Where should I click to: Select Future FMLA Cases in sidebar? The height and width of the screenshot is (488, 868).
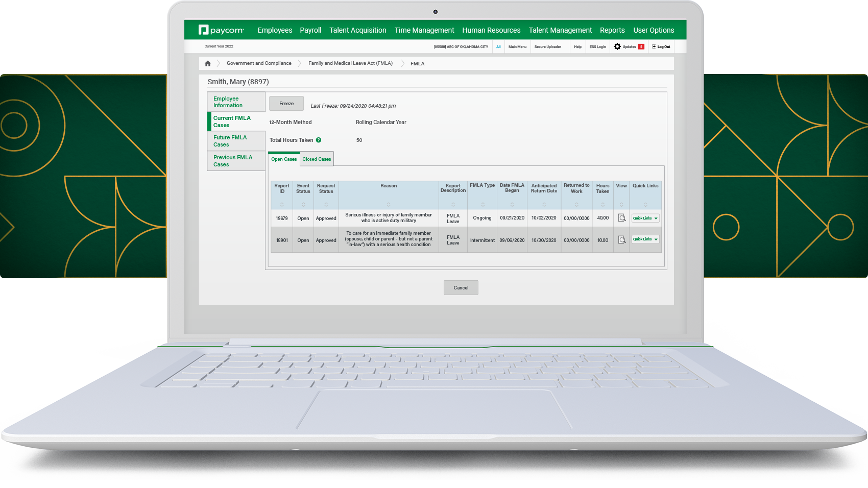(230, 141)
